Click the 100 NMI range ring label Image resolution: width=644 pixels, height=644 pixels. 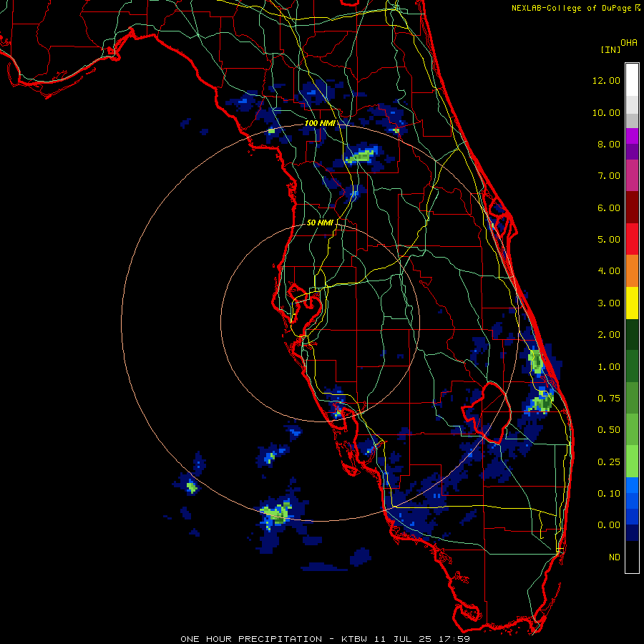pyautogui.click(x=320, y=123)
